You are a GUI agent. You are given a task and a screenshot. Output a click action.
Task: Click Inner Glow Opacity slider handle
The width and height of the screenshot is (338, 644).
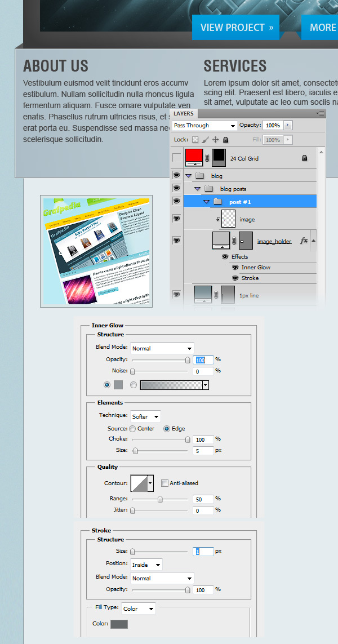[188, 360]
